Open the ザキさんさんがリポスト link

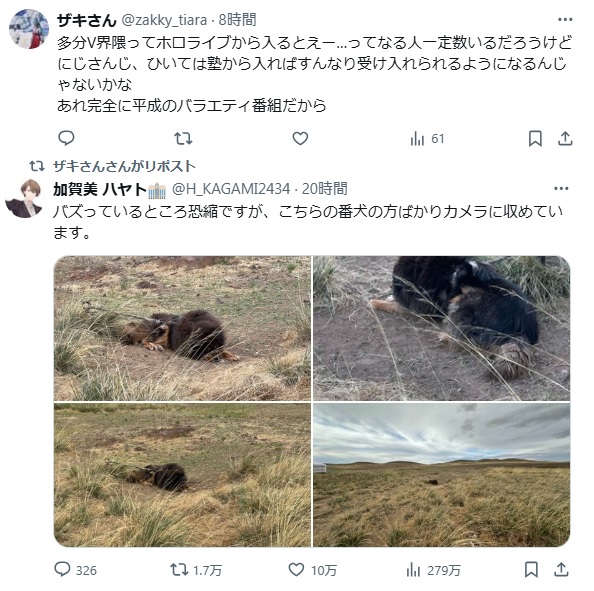click(x=124, y=166)
